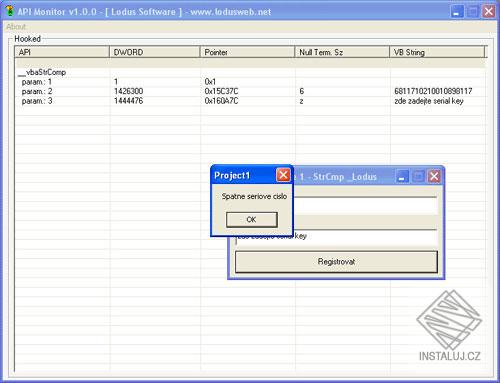
Task: Click DWORD value 1426300
Action: (129, 91)
